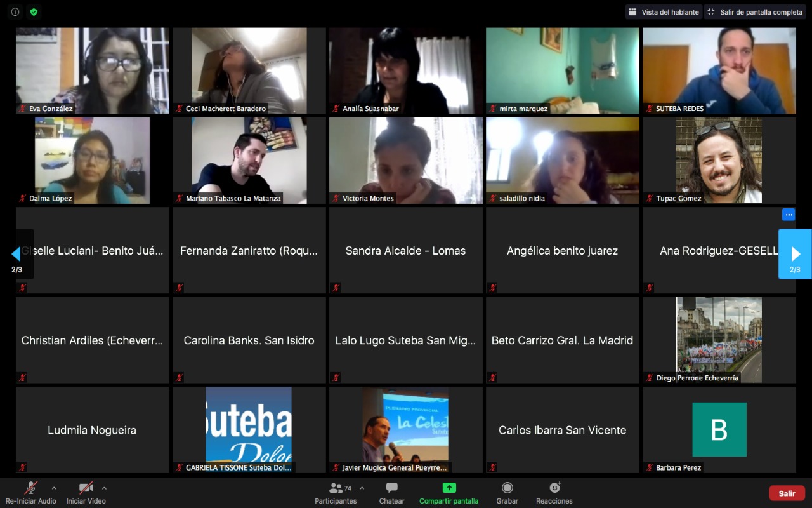Select Tupac Gomez video tile
The width and height of the screenshot is (812, 508).
719,161
